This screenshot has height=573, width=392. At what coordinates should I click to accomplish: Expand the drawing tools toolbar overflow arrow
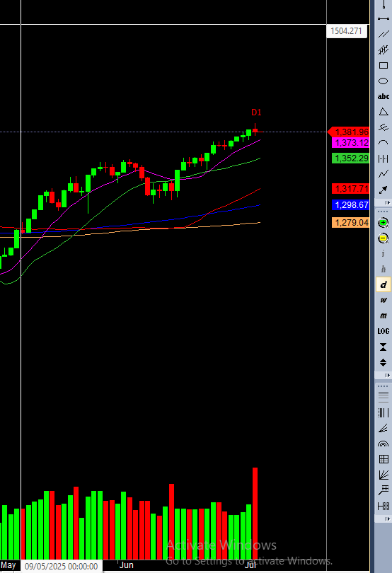point(388,202)
